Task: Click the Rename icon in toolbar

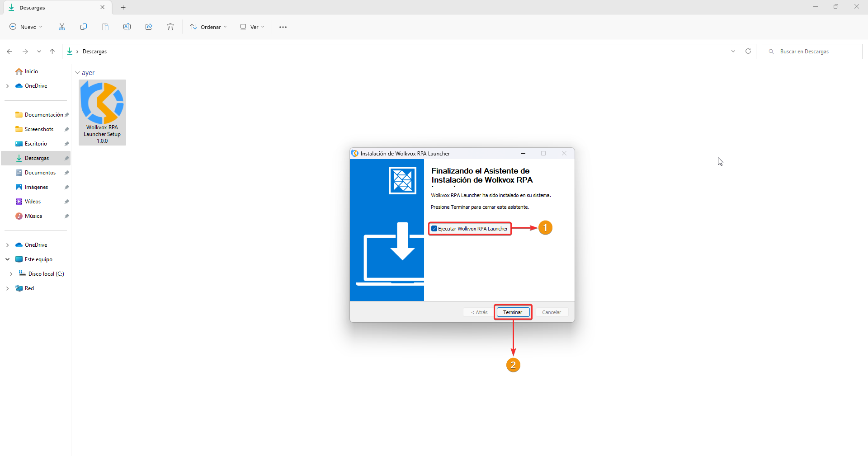Action: pos(127,27)
